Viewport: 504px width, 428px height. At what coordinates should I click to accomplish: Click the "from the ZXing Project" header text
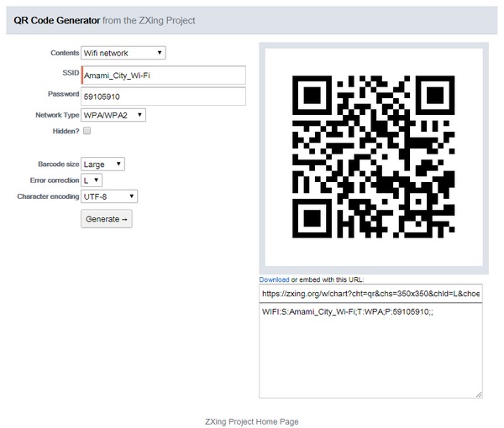[x=149, y=20]
